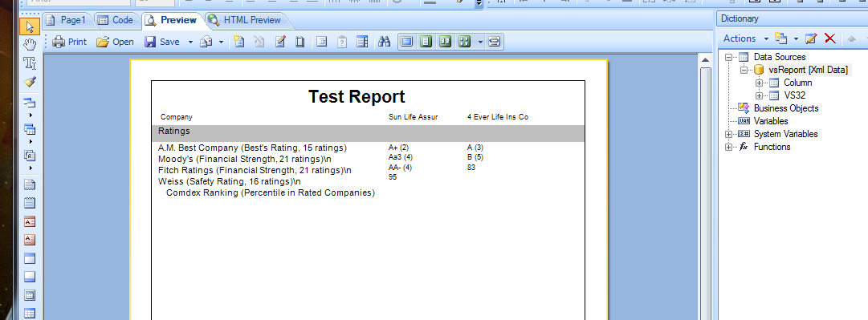Click the preview scrollbar up arrow
868x320 pixels.
pyautogui.click(x=705, y=60)
